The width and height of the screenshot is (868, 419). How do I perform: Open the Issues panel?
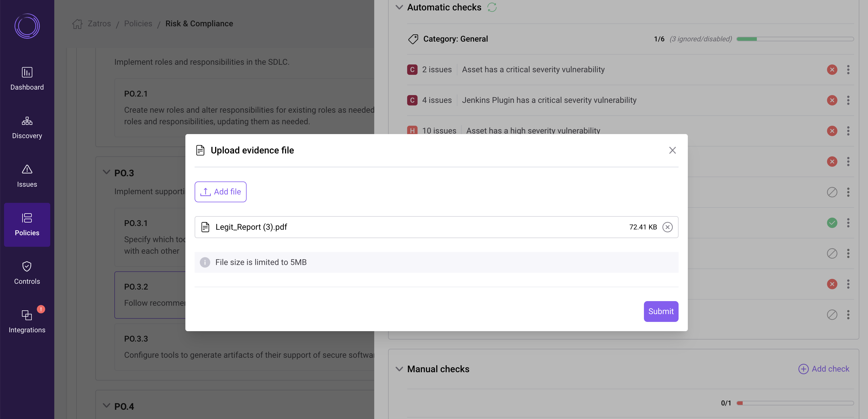27,176
